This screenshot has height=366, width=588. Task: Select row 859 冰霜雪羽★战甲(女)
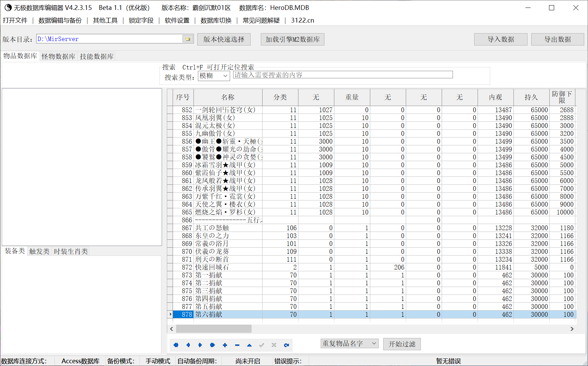[372, 165]
